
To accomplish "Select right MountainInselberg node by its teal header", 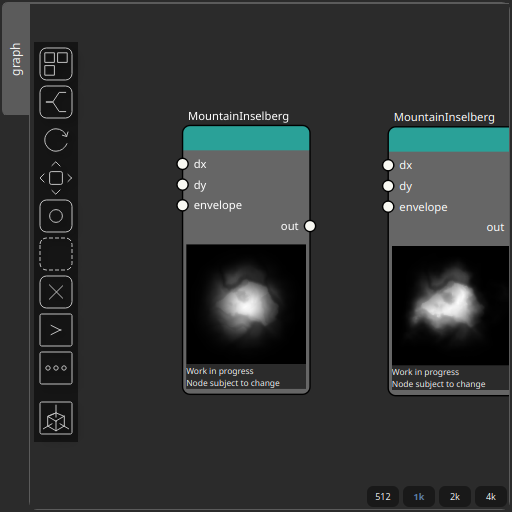I will coord(449,140).
